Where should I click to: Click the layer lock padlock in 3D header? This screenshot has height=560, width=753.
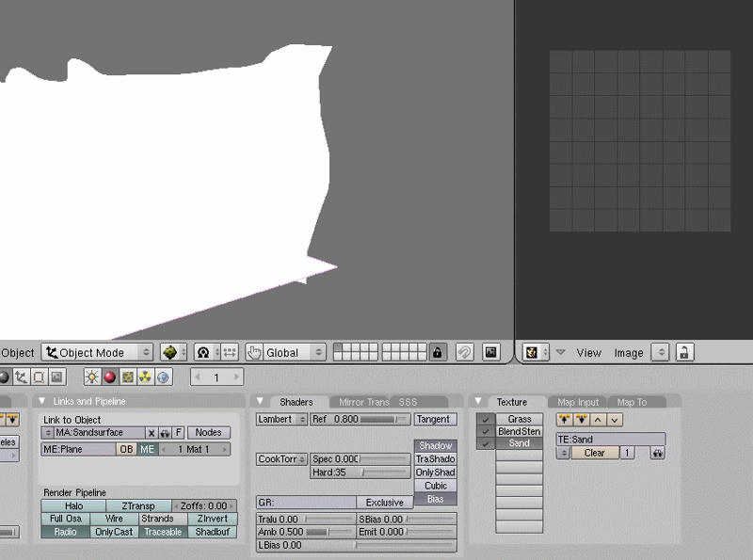(437, 353)
